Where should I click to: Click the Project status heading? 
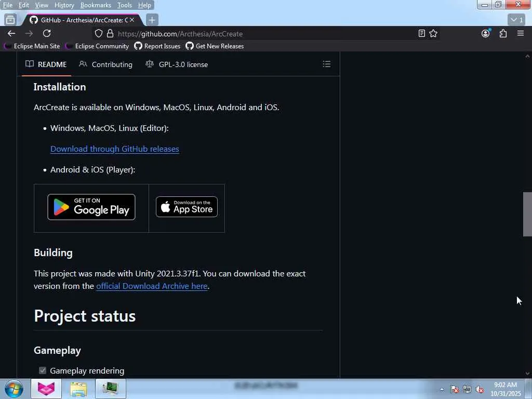[85, 316]
